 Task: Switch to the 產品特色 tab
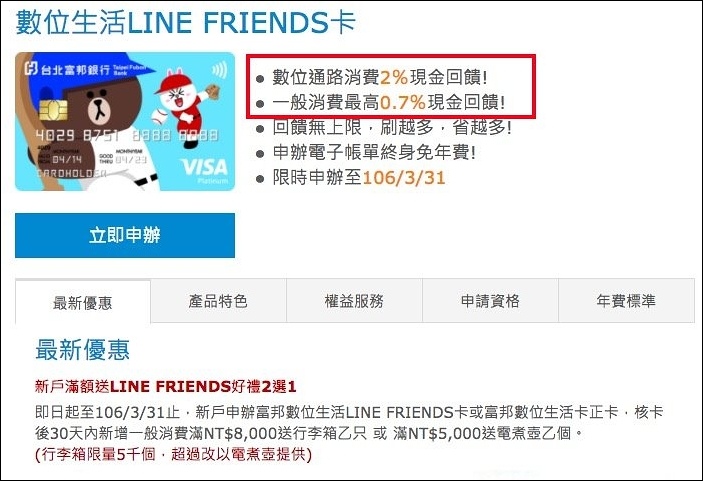(218, 300)
